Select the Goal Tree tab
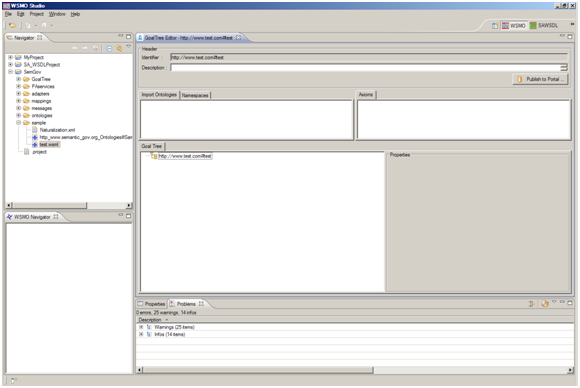The image size is (580, 388). coord(152,146)
